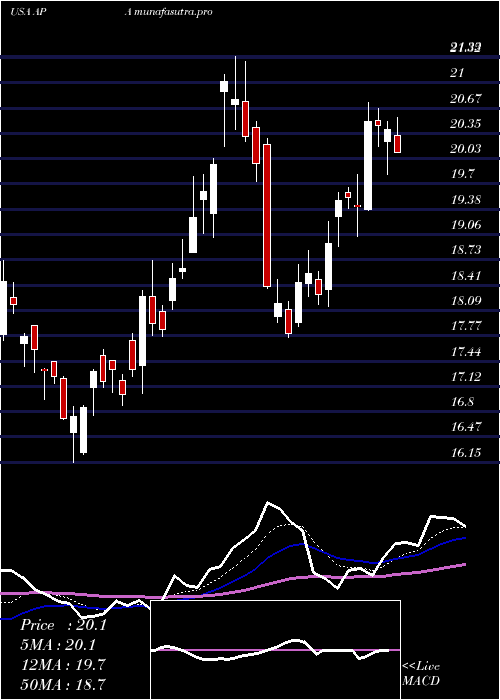Click the 16.15 price axis label

pos(466,453)
